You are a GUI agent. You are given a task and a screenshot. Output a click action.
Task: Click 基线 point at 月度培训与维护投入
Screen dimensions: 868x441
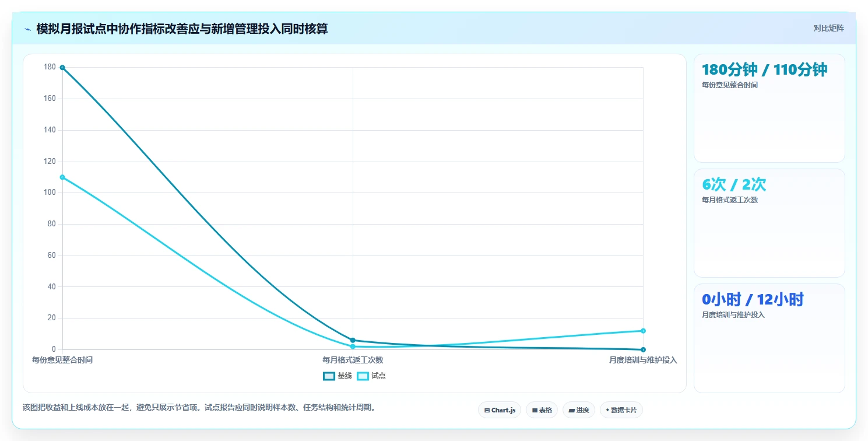[x=643, y=349]
